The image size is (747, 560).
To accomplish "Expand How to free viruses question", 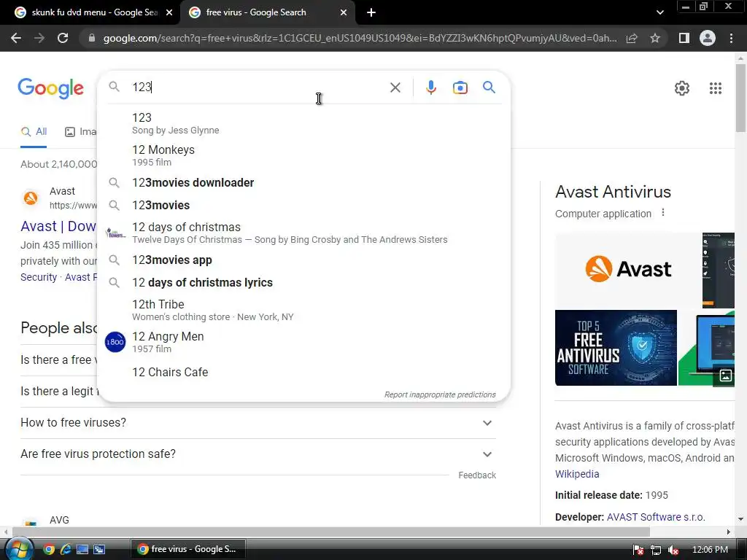I will click(258, 423).
